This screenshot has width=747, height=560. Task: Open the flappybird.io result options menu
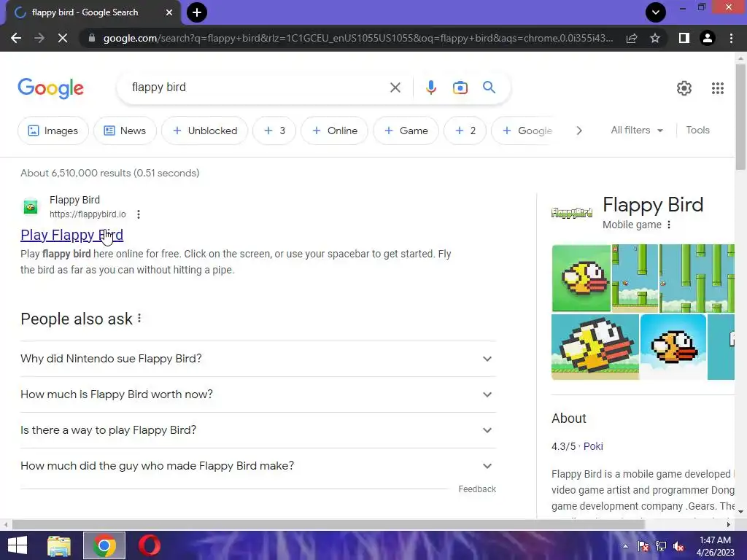[138, 214]
